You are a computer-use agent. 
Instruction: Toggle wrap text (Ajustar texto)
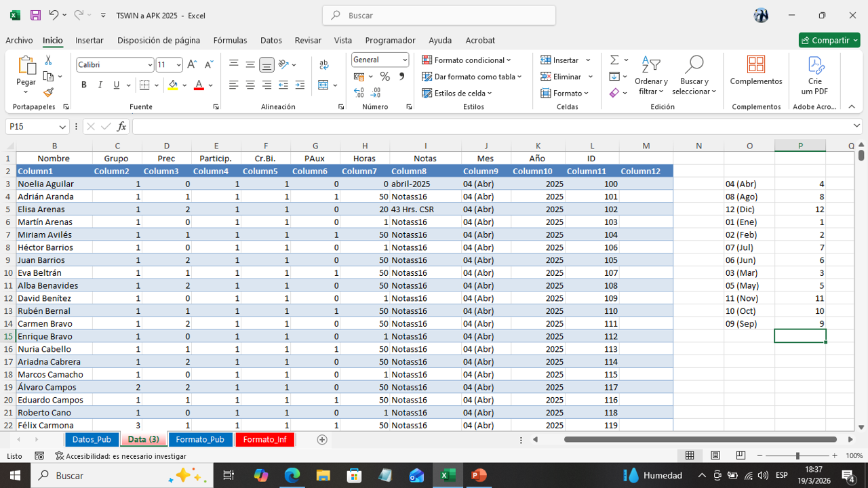324,64
